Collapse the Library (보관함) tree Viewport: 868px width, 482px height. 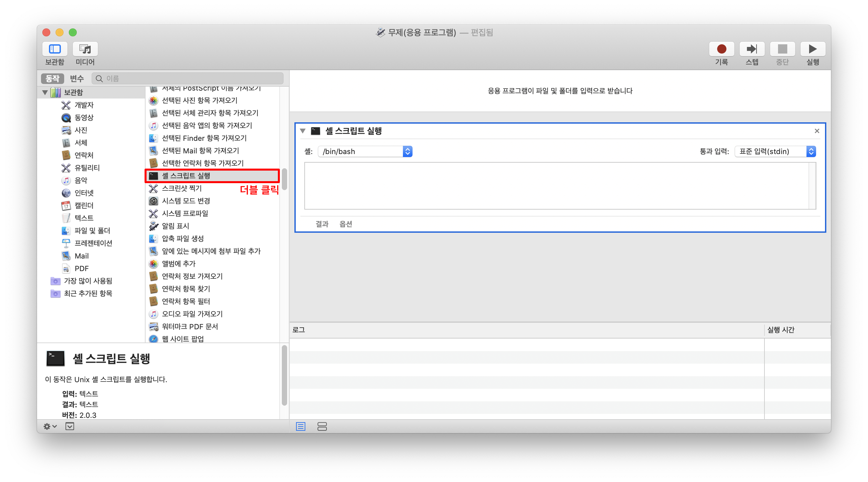[x=45, y=92]
